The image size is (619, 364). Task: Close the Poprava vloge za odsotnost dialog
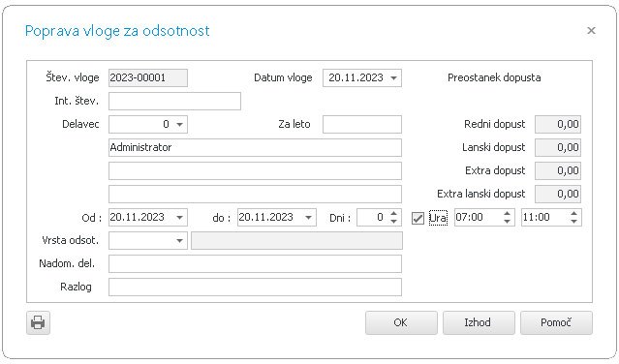(x=591, y=30)
